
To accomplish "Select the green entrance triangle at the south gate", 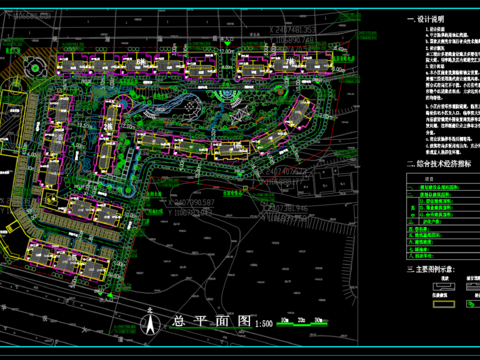I will pyautogui.click(x=110, y=295).
